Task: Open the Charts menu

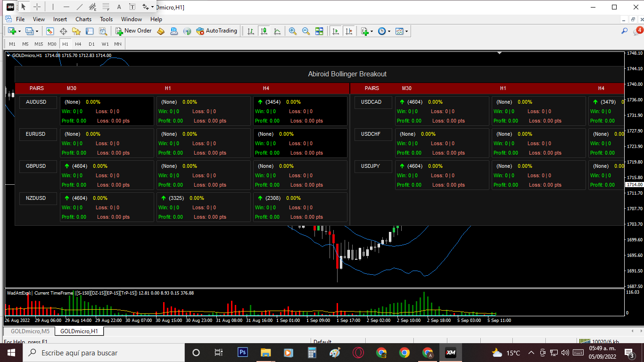Action: point(83,19)
